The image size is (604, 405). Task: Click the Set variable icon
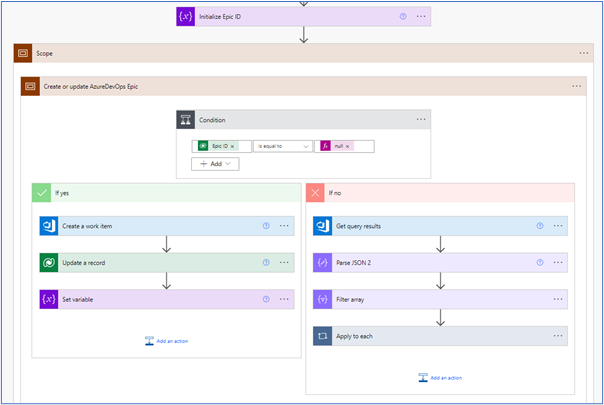[49, 299]
